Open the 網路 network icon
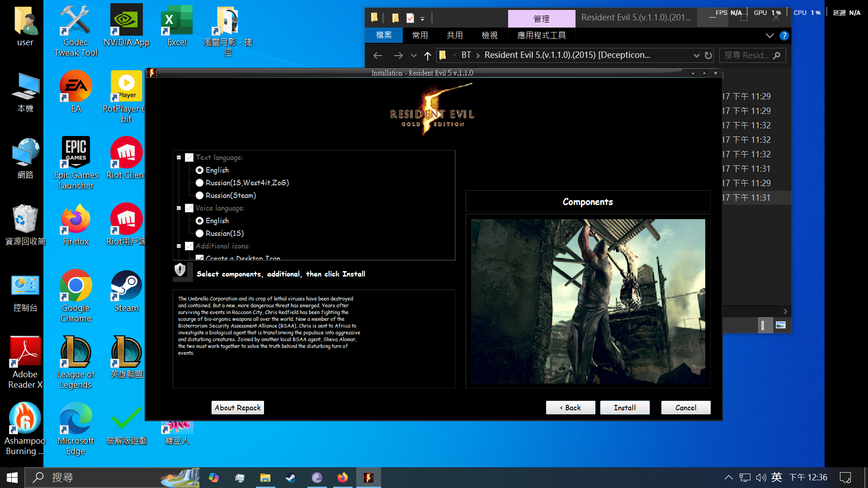 25,158
